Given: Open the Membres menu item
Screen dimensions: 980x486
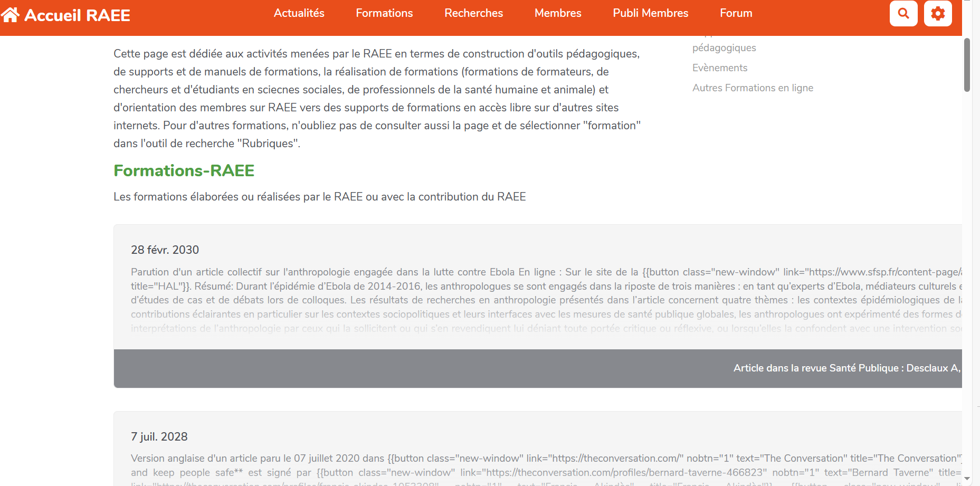Looking at the screenshot, I should click(558, 13).
